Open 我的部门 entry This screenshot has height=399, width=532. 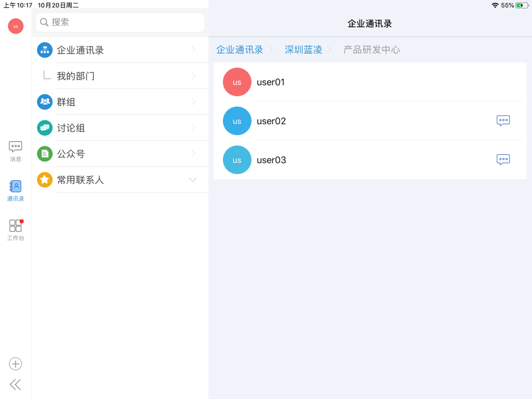120,76
